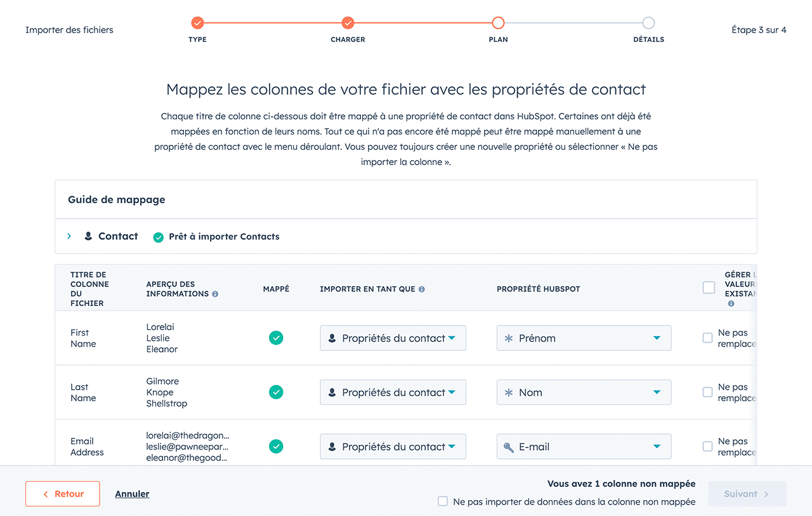
Task: Check Ne pas remplacer for Email Address row
Action: pyautogui.click(x=707, y=446)
